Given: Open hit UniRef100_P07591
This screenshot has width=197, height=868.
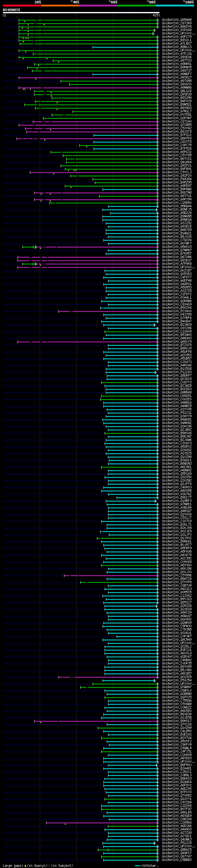Looking at the screenshot, I should (176, 115).
